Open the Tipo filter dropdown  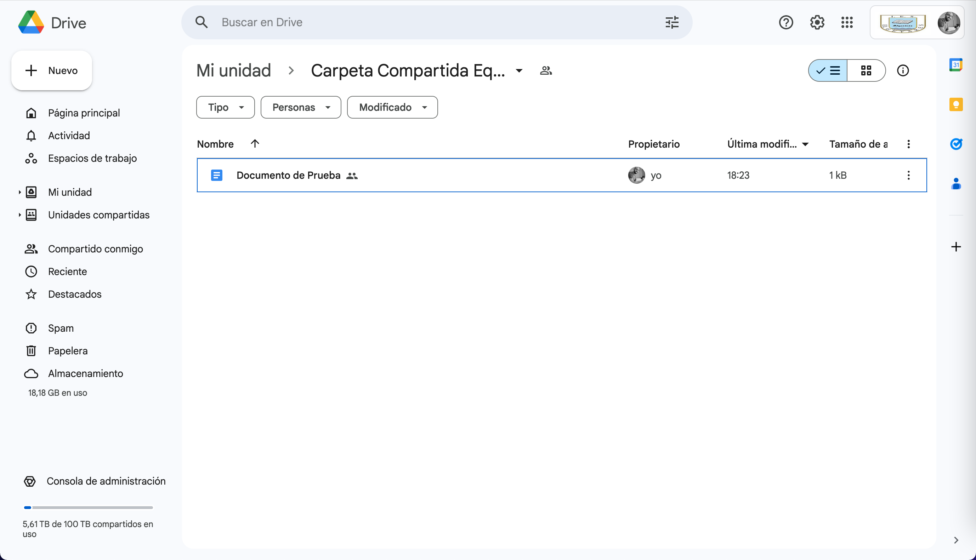point(226,107)
